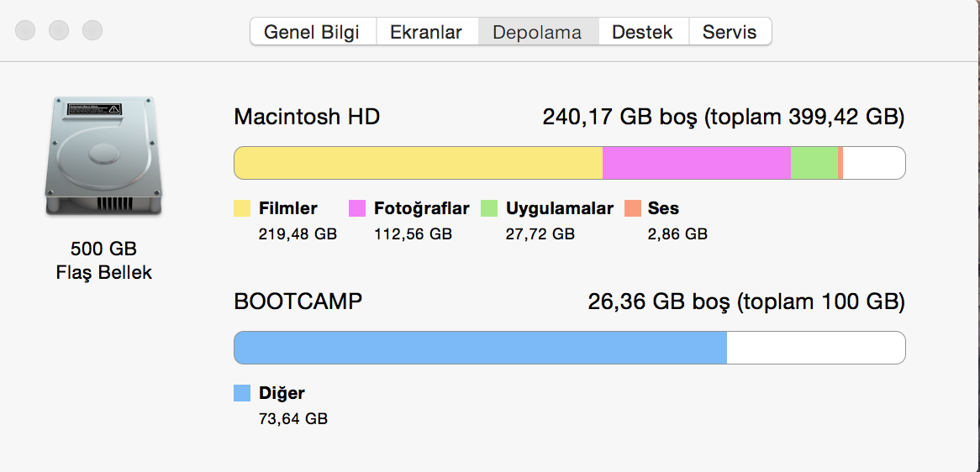
Task: Click the yellow Filmler segment of storage bar
Action: 418,163
